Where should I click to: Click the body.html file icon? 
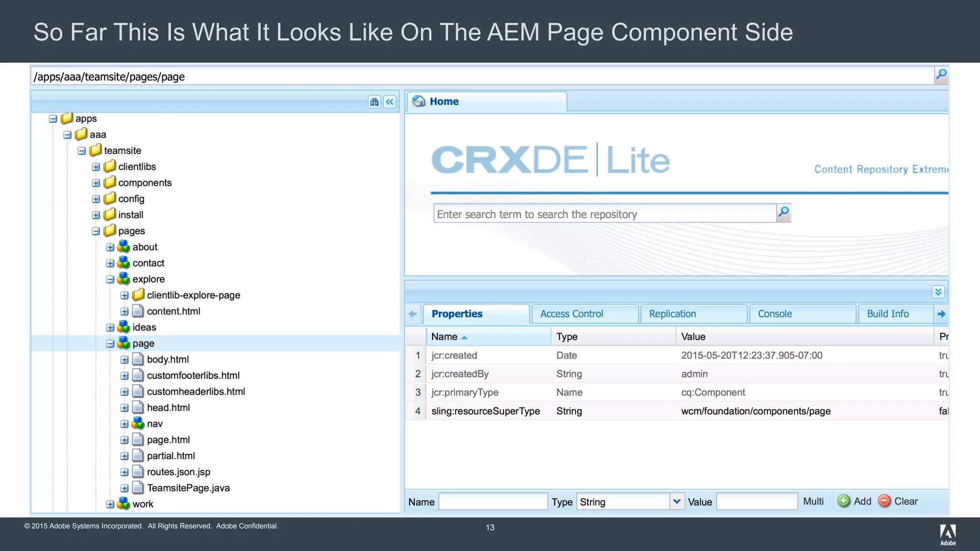[138, 359]
